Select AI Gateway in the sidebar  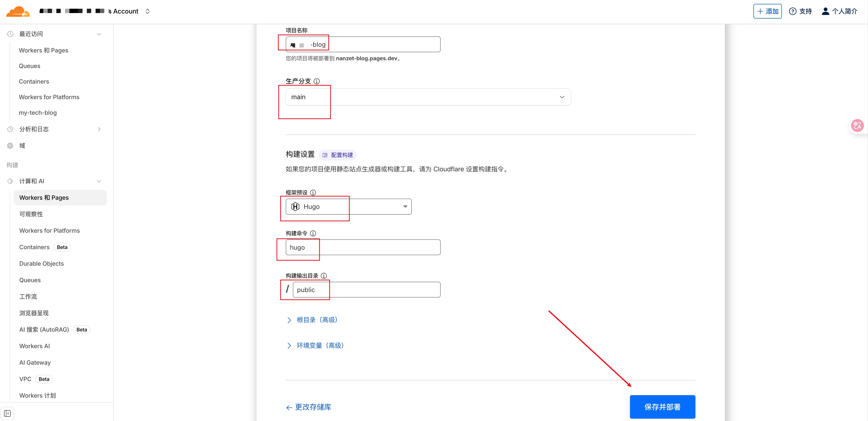pyautogui.click(x=35, y=362)
